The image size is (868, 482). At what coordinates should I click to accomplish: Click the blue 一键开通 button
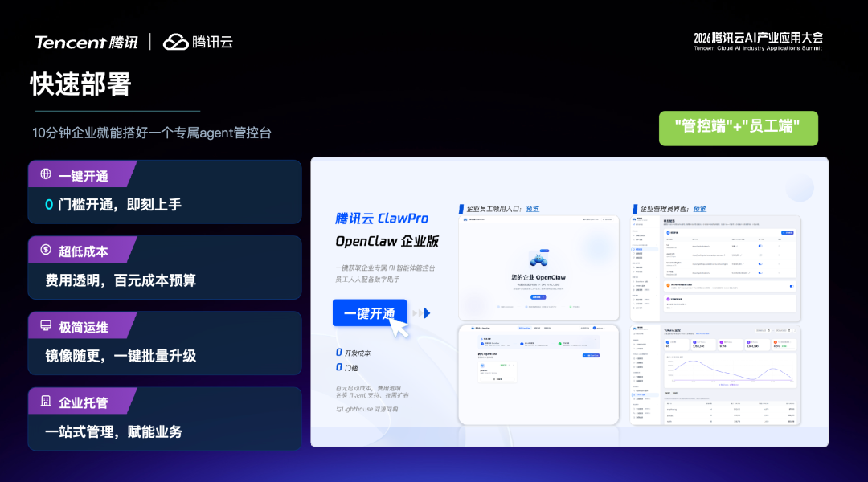[x=369, y=313]
